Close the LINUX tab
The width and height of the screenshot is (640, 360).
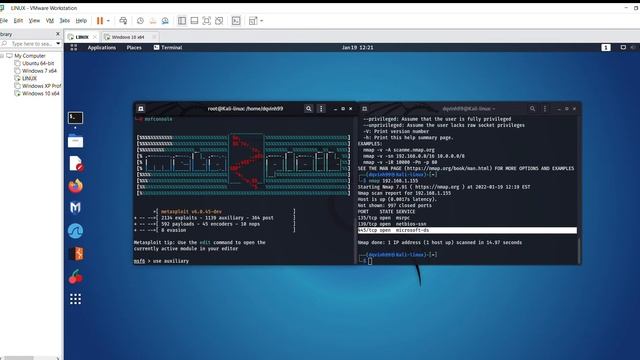(x=95, y=37)
